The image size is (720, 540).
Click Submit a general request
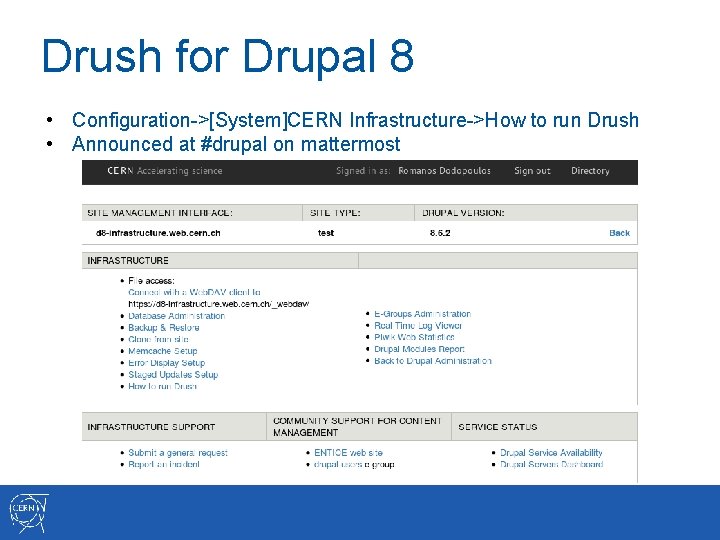(x=178, y=453)
